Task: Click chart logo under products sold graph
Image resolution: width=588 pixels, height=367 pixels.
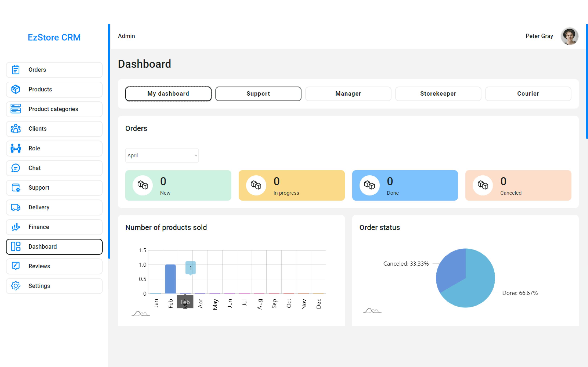Action: 141,313
